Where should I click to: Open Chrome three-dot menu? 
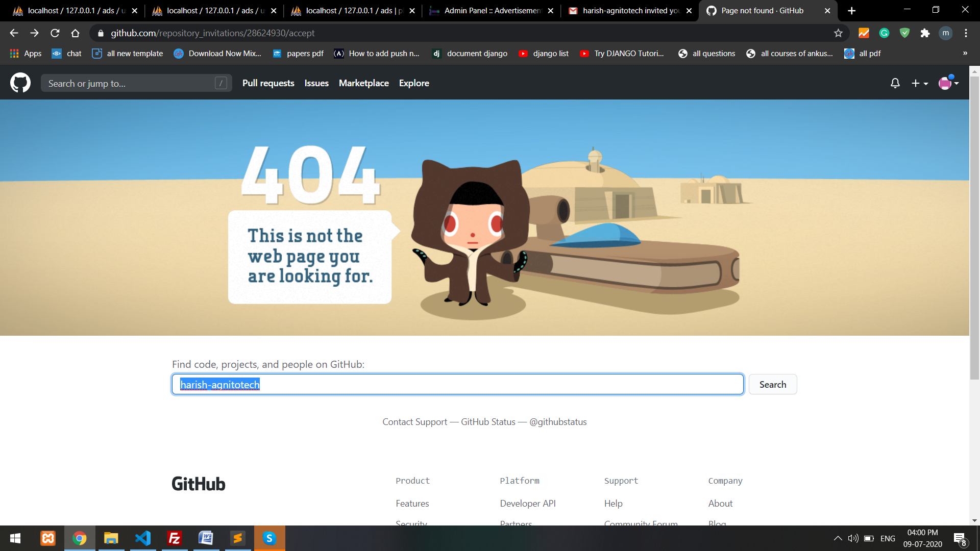point(966,33)
